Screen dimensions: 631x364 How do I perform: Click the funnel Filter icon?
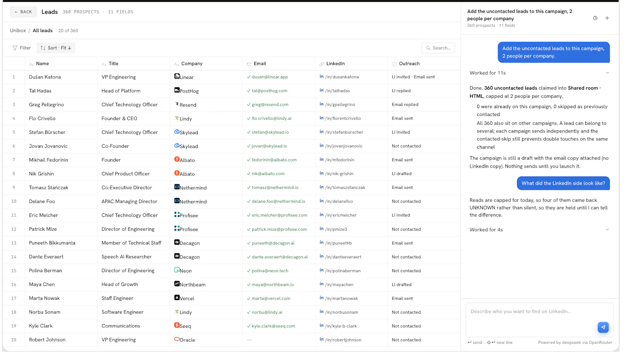click(x=15, y=48)
